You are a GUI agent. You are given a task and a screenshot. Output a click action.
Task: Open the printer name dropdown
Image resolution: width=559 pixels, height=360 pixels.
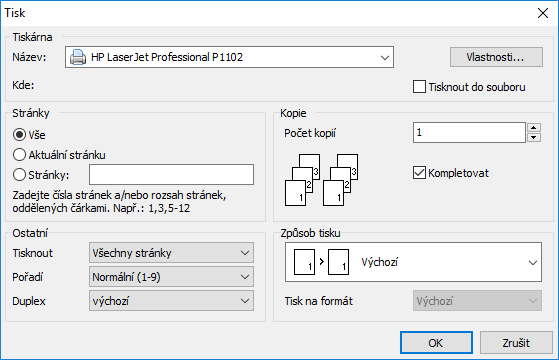tap(229, 57)
